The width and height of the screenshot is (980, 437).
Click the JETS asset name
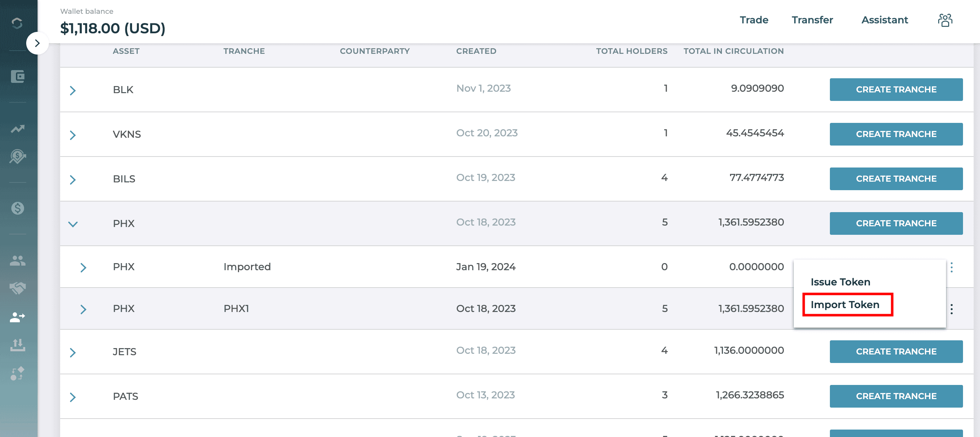(x=124, y=352)
